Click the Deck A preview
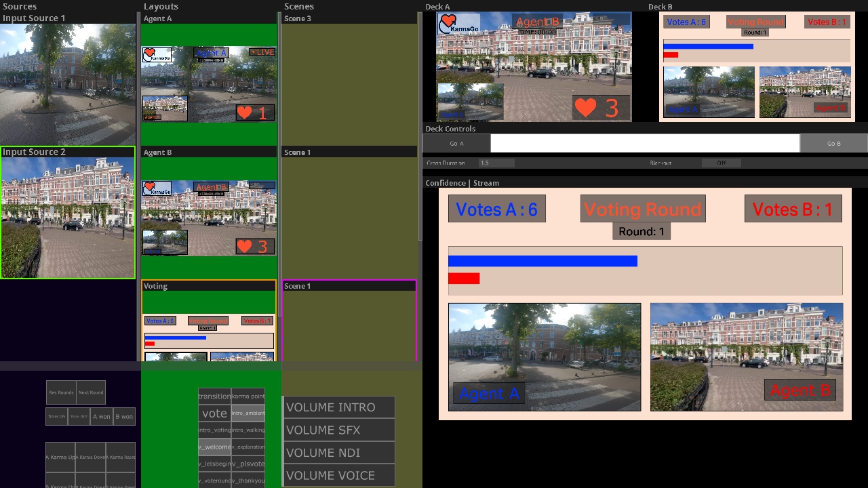The height and width of the screenshot is (488, 868). click(x=534, y=67)
